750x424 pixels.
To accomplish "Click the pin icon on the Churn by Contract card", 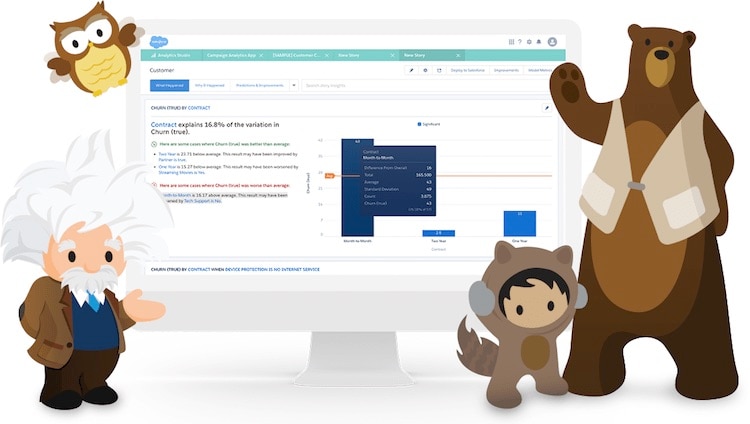I will (547, 107).
